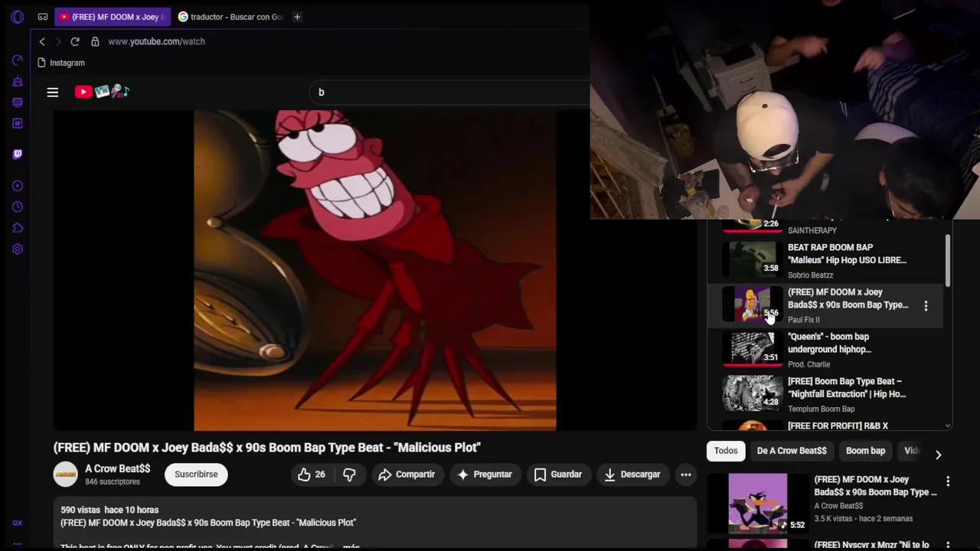Play Nightfall Extraction playlist thumbnail
This screenshot has width=980, height=551.
point(753,394)
